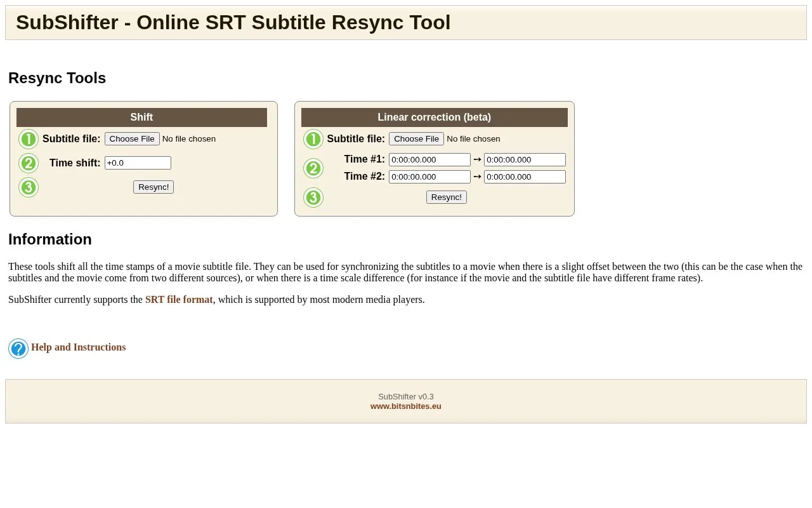
Task: Focus Time #2 source timestamp field
Action: pyautogui.click(x=429, y=177)
